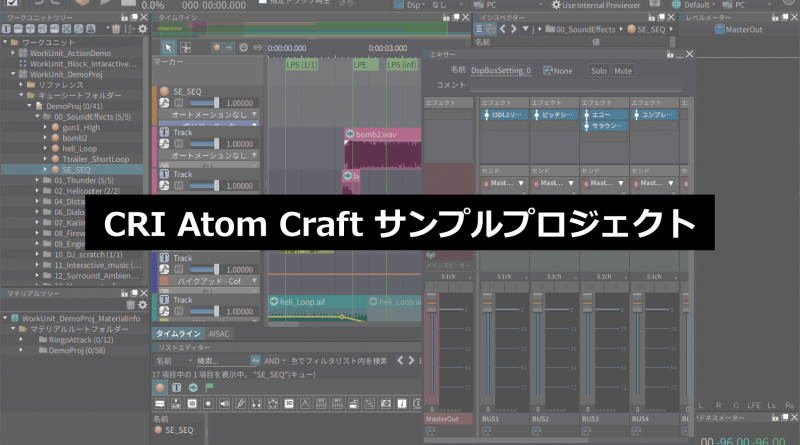Jump to the next search result arrow

411,360
